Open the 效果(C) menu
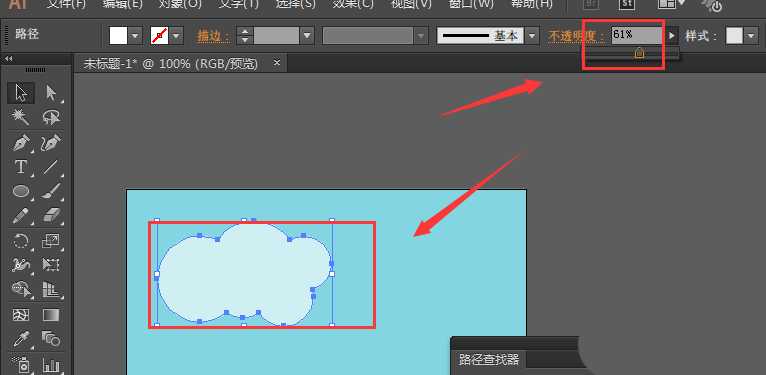The image size is (766, 375). tap(353, 4)
